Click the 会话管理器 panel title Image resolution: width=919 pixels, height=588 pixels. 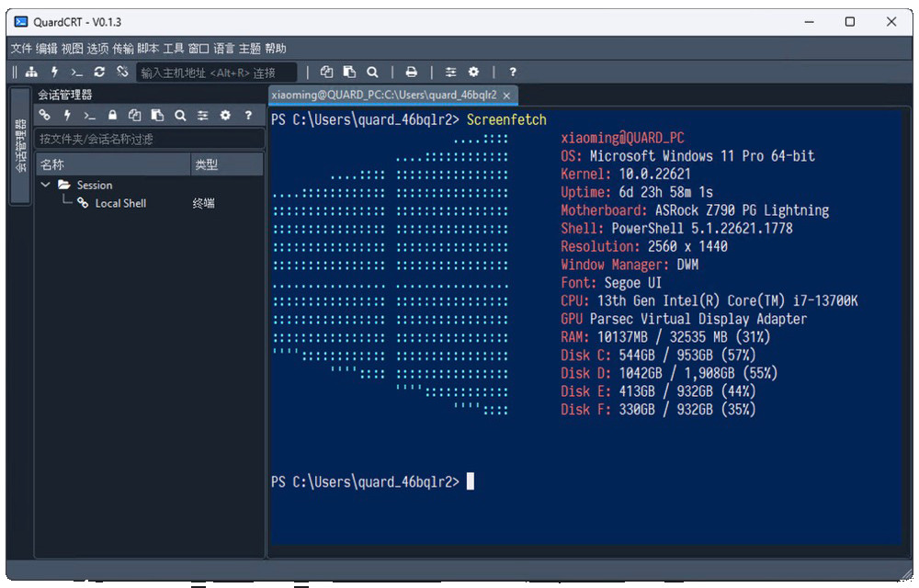click(x=65, y=95)
